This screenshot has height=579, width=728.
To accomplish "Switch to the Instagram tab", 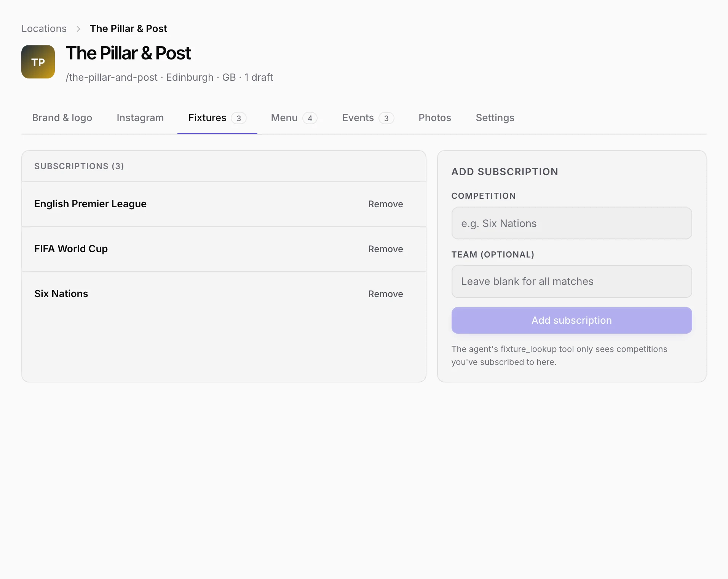I will click(x=140, y=118).
